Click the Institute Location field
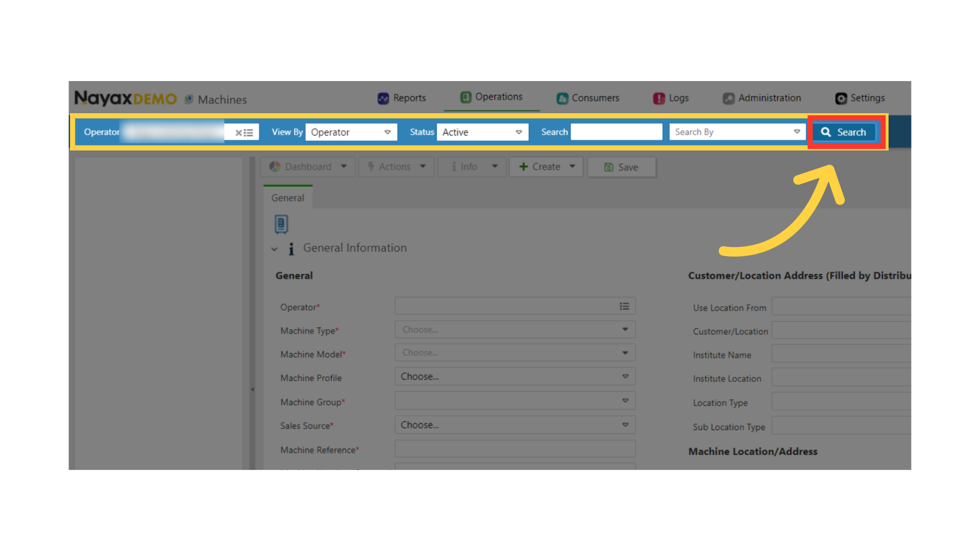The width and height of the screenshot is (980, 551). click(841, 378)
